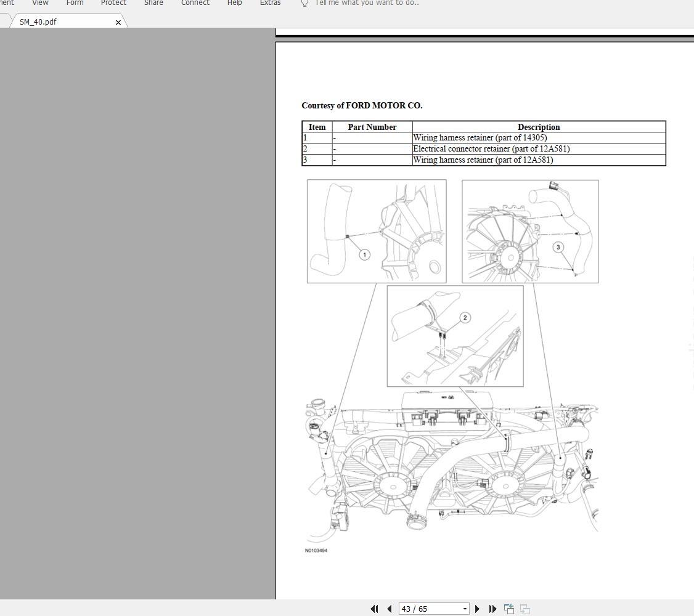The width and height of the screenshot is (694, 616).
Task: Jump to the last page
Action: pos(492,609)
